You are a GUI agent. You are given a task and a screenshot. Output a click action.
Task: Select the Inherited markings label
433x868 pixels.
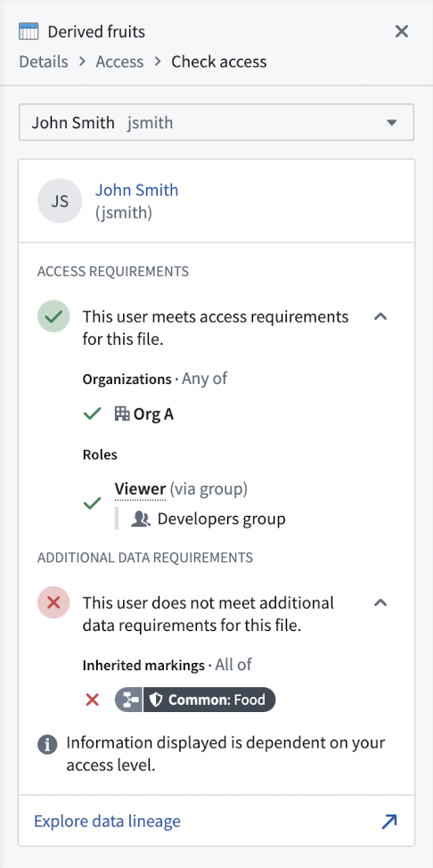tap(144, 665)
